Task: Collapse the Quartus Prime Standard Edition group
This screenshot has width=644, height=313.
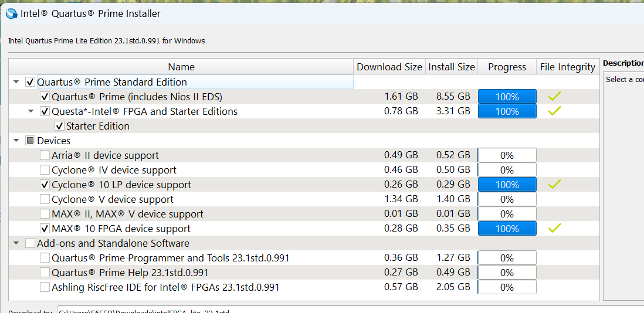Action: 16,83
